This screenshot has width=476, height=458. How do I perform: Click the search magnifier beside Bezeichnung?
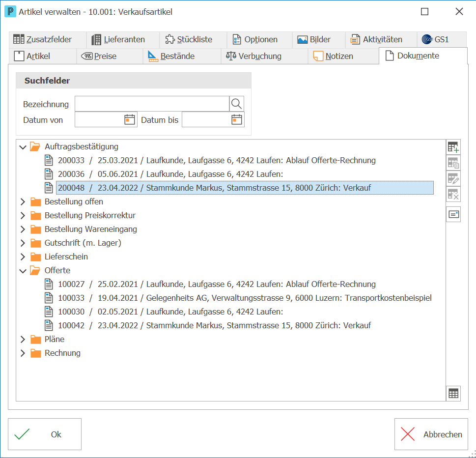click(x=236, y=104)
